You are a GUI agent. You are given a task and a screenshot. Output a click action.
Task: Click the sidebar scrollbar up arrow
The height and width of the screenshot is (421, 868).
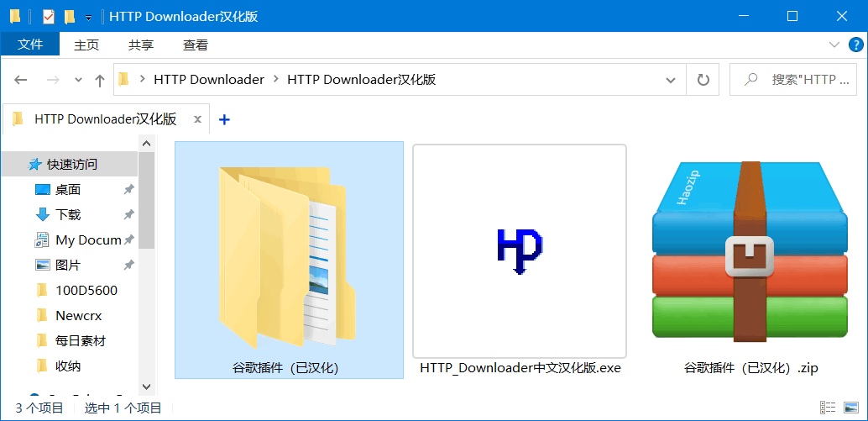[147, 144]
